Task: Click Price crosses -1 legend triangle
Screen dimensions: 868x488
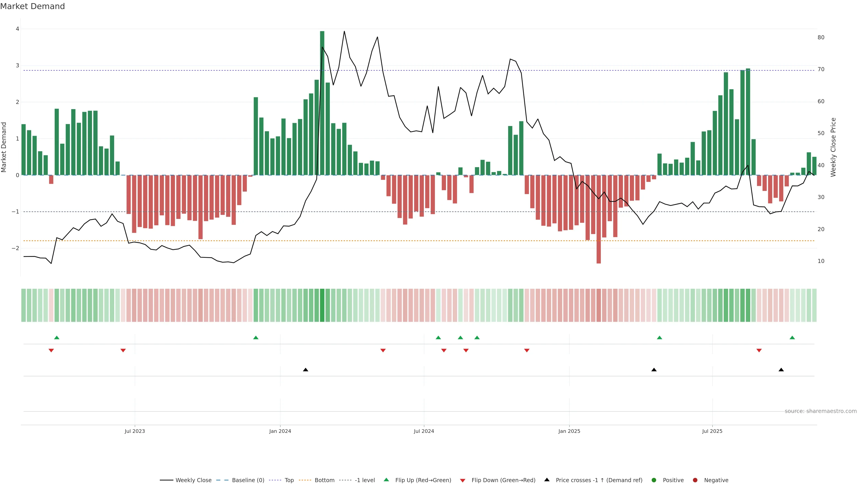Action: pos(547,480)
